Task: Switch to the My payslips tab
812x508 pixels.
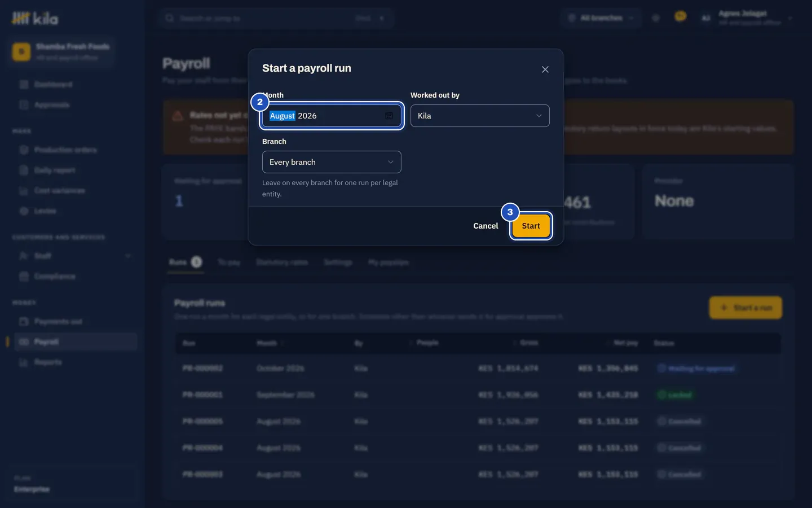Action: [389, 262]
